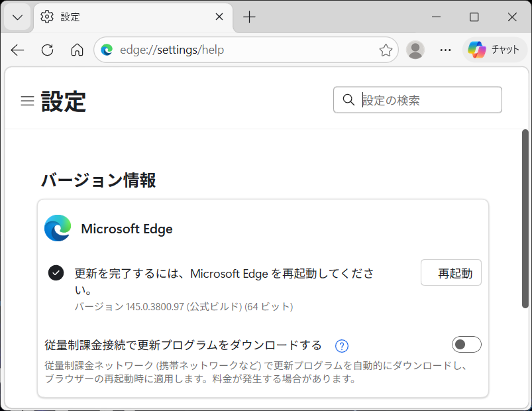Open the tab actions menu chevron
The width and height of the screenshot is (532, 411).
coord(17,17)
